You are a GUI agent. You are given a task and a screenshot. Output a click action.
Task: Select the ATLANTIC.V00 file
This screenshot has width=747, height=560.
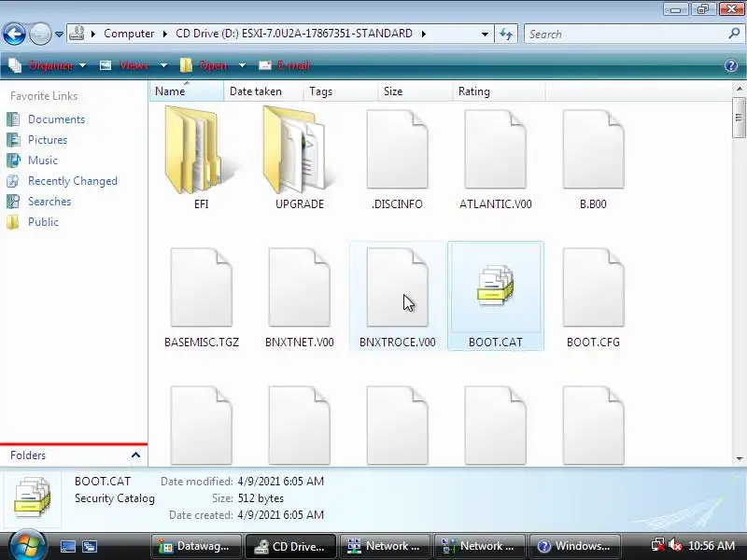pos(496,160)
